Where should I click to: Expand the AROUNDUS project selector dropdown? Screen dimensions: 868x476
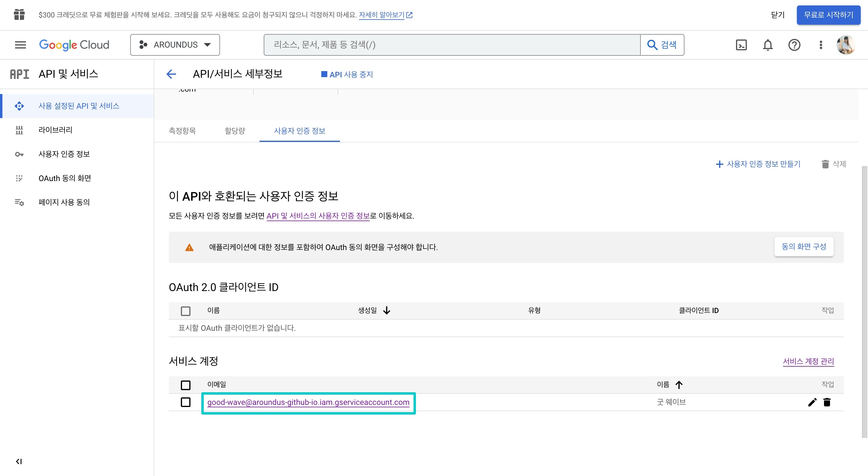[175, 45]
